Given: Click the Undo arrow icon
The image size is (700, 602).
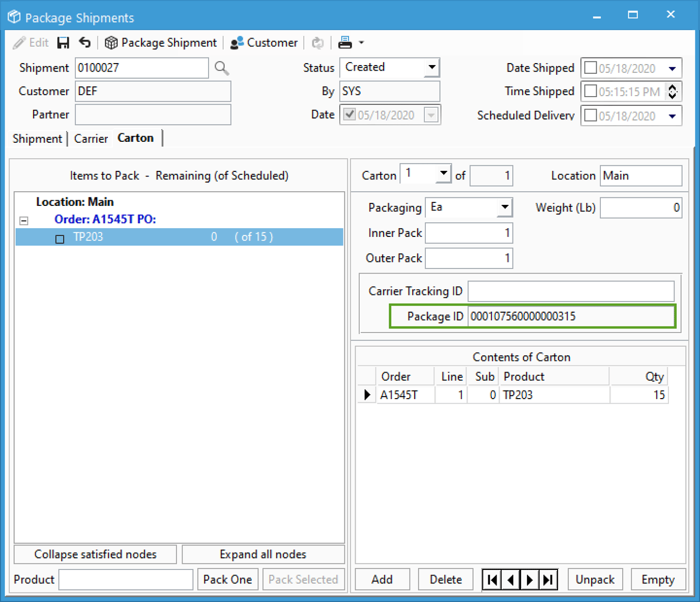Looking at the screenshot, I should (84, 43).
